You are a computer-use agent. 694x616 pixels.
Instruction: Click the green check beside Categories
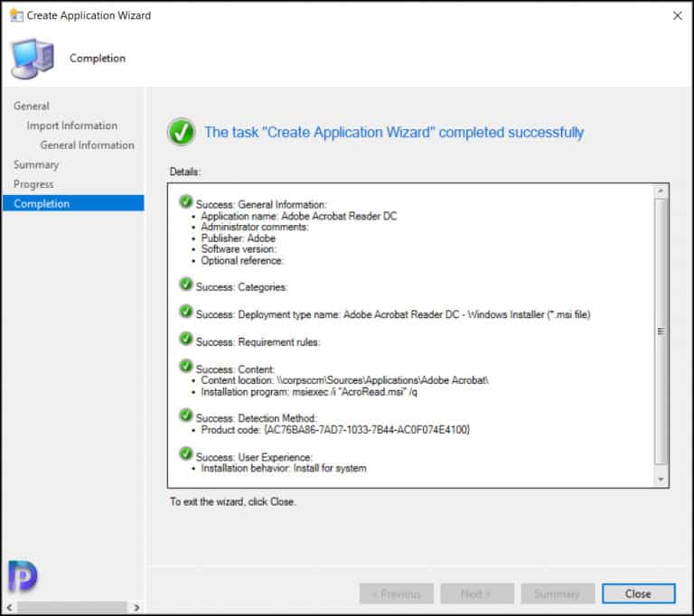pos(186,285)
